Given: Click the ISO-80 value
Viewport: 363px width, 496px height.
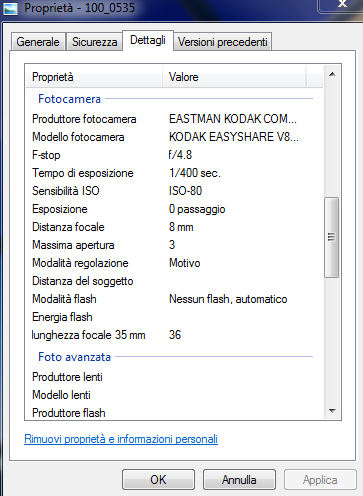Looking at the screenshot, I should point(185,191).
